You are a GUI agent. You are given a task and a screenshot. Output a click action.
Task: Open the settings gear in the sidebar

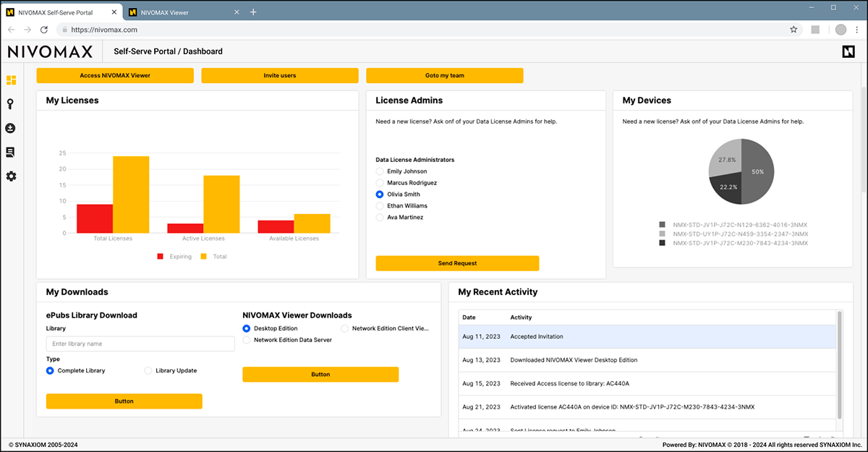pyautogui.click(x=11, y=176)
